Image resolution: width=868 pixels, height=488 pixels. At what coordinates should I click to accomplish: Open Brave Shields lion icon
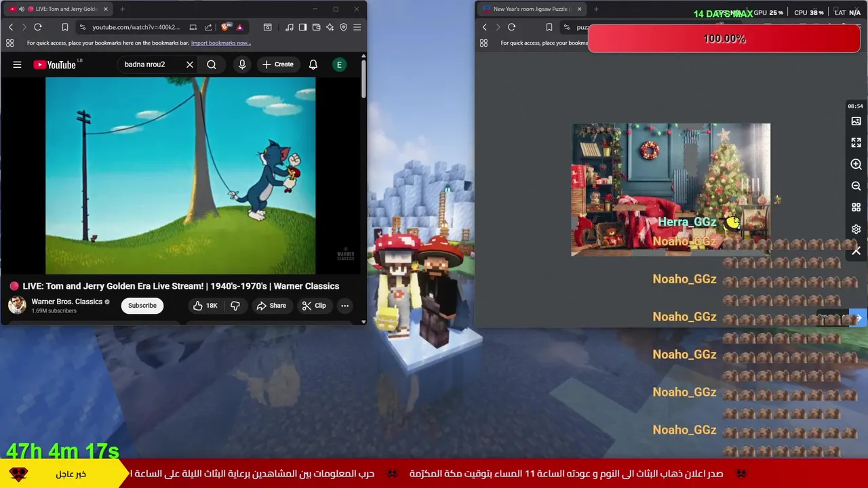coord(226,27)
